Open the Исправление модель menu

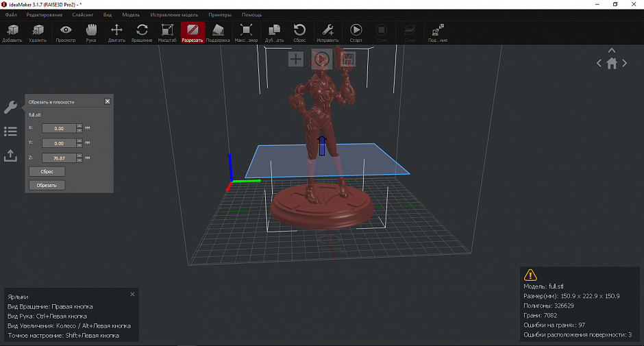pos(174,15)
